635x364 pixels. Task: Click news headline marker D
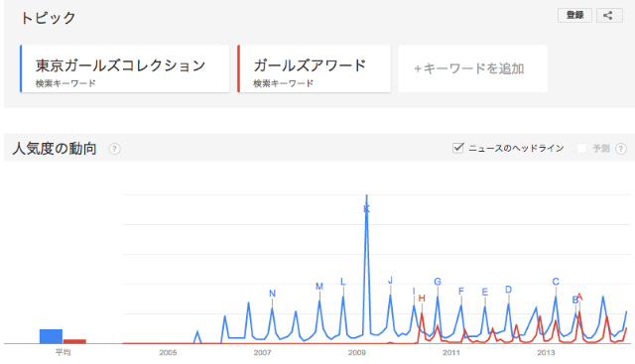(508, 290)
